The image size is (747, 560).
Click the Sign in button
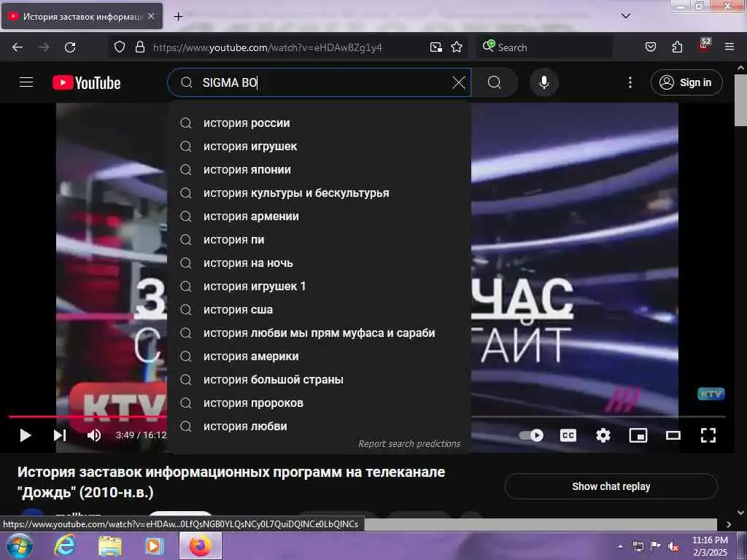[686, 82]
